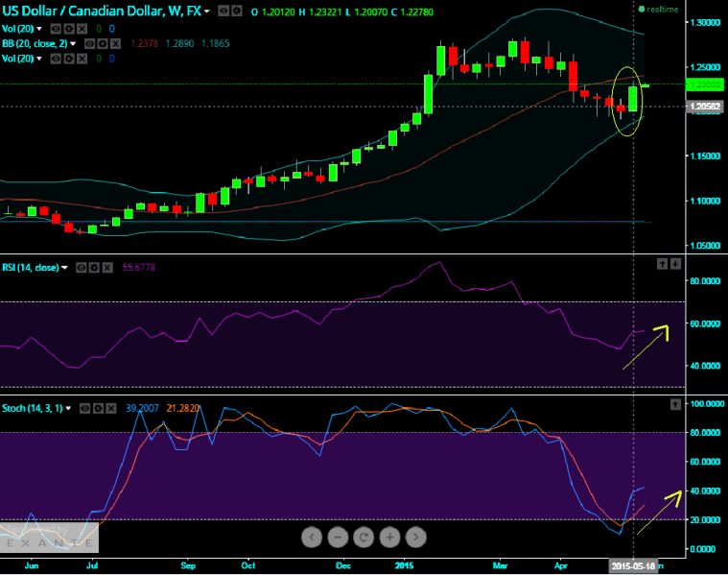Click the close value C 1.22780
728x575 pixels.
(412, 12)
